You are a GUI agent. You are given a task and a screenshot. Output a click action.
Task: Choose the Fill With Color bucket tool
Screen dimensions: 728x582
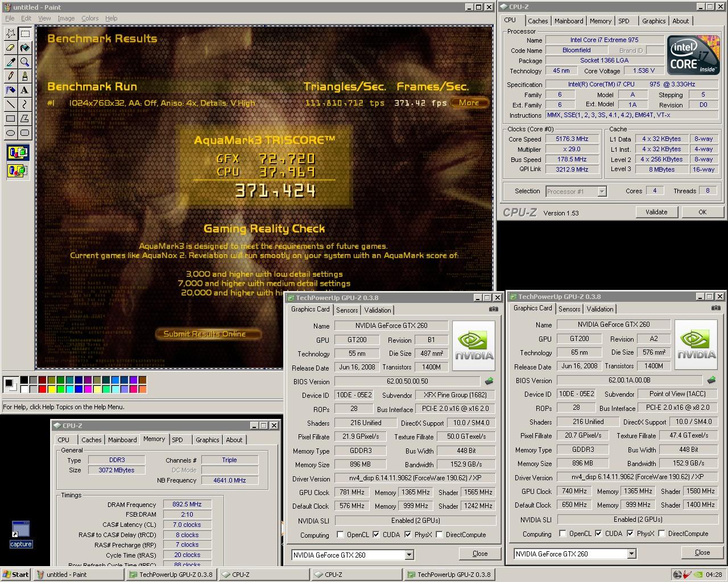tap(25, 48)
